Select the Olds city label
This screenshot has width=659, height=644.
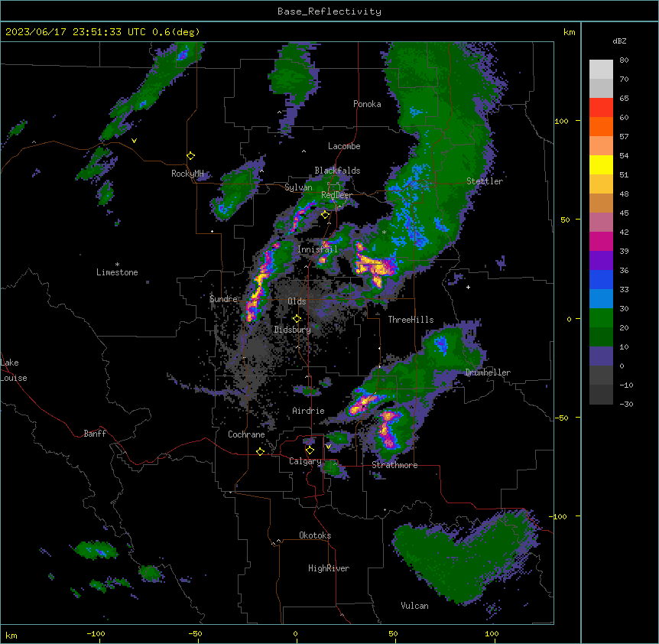click(297, 301)
